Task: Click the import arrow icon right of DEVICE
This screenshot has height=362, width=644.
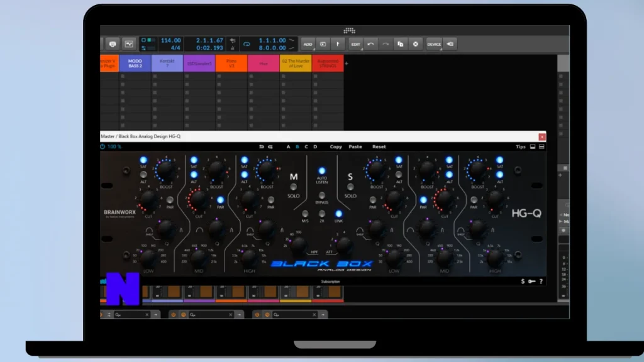Action: [x=450, y=44]
